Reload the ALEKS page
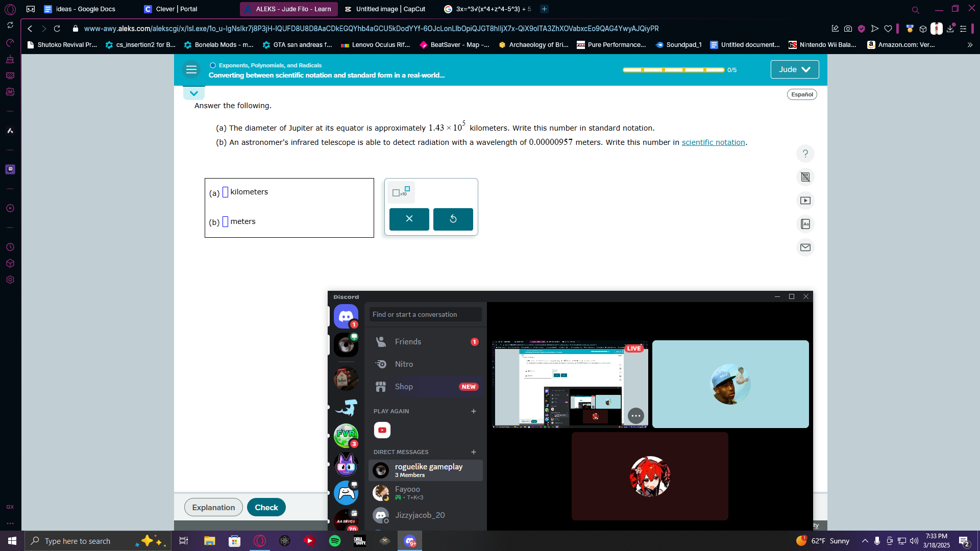The width and height of the screenshot is (980, 551). point(57,29)
